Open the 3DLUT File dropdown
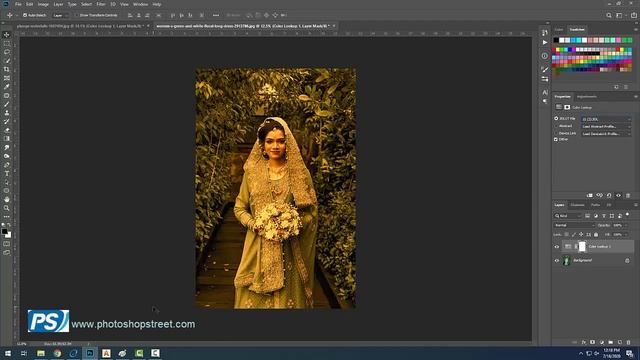Viewport: 640px width, 360px height. click(x=606, y=119)
